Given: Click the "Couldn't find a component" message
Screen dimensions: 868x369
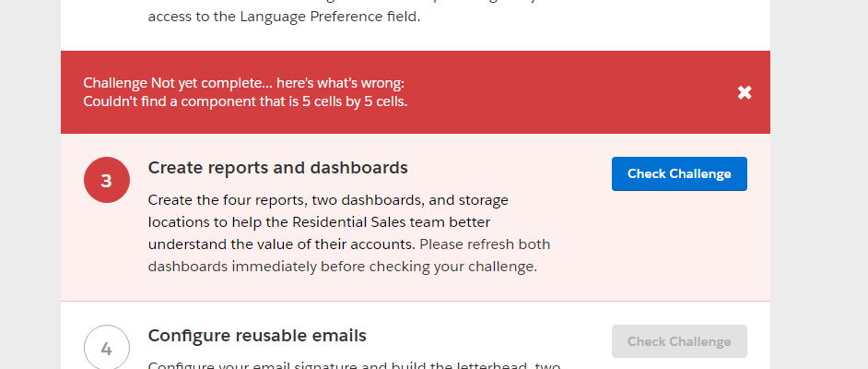Looking at the screenshot, I should 245,101.
